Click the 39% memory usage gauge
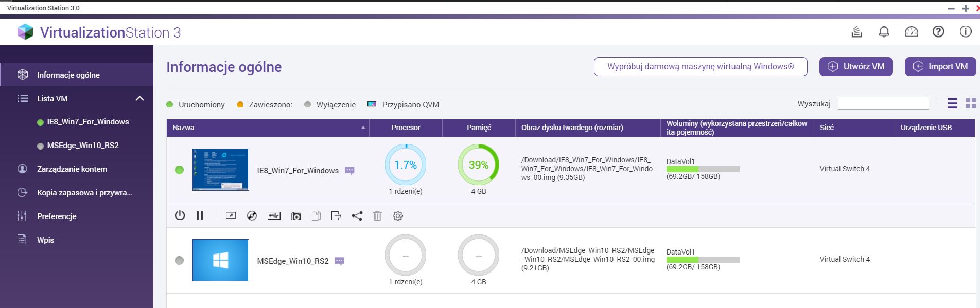 click(x=479, y=165)
